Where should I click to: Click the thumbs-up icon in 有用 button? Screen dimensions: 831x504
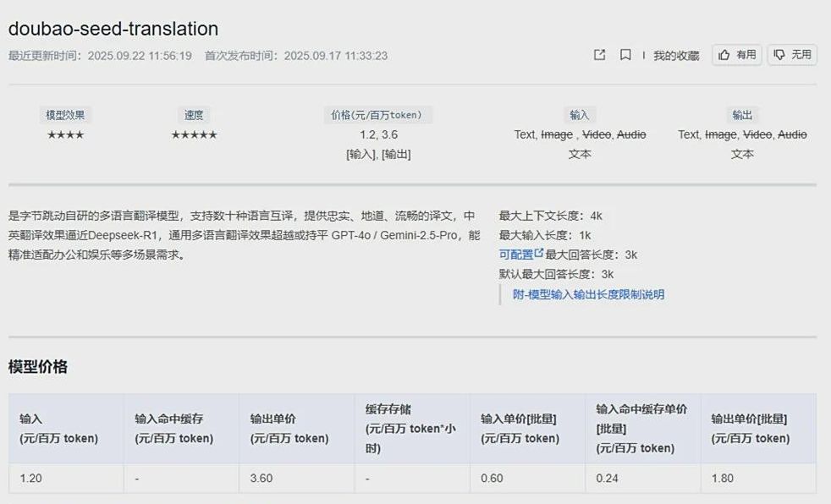pyautogui.click(x=725, y=54)
